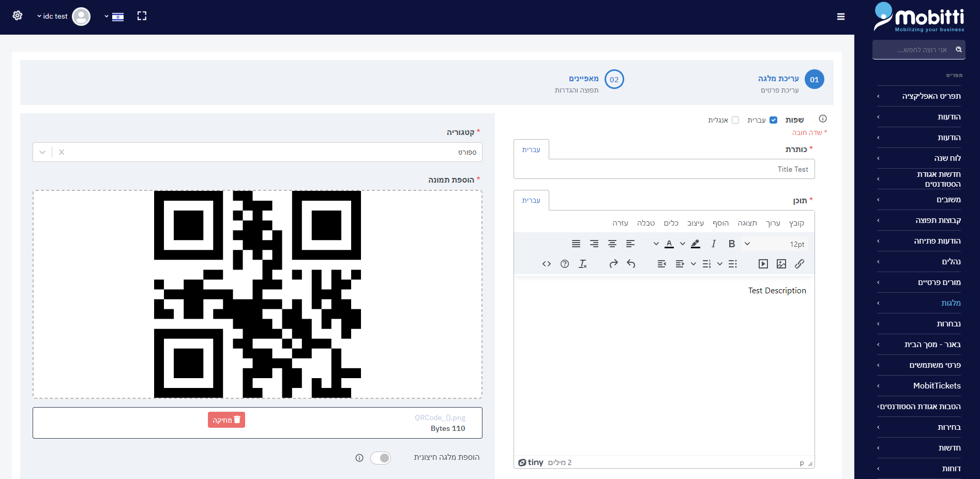Click the Test Description text in editor
The width and height of the screenshot is (980, 479).
[x=777, y=291]
